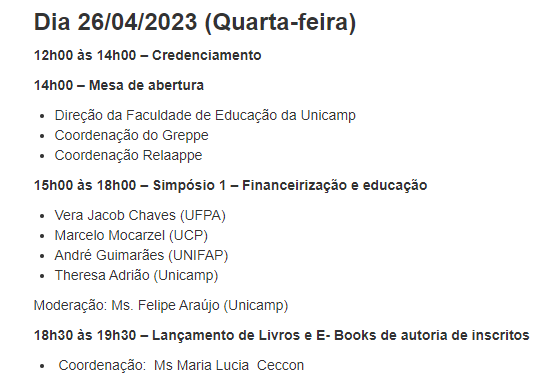Select the Coordenação do Greppe list item
The height and width of the screenshot is (386, 549).
131,136
